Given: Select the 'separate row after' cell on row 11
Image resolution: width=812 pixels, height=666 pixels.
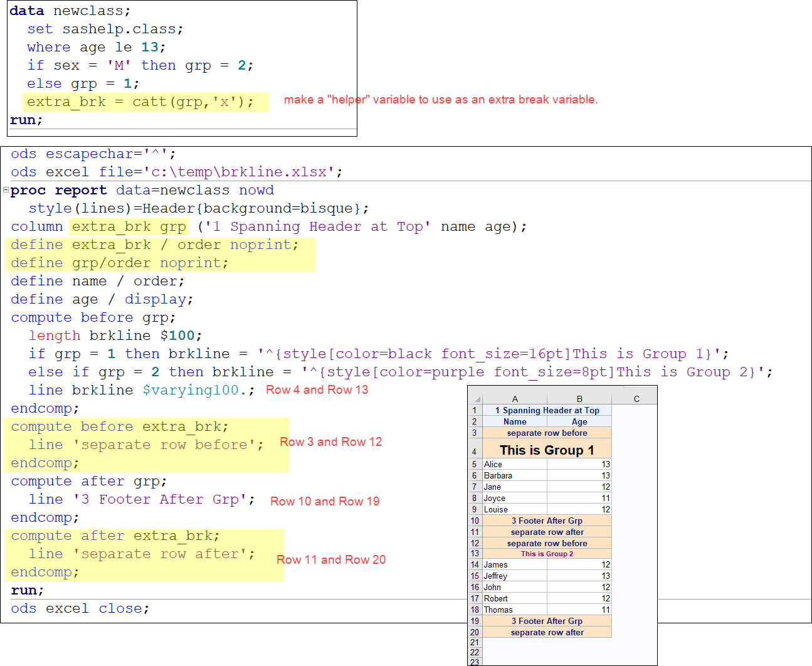Looking at the screenshot, I should pos(546,532).
